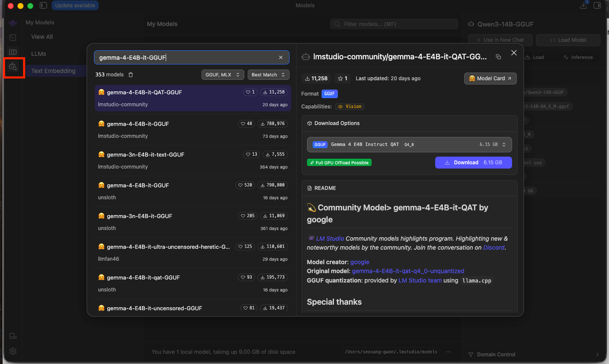Click the download count badge 195,773
The width and height of the screenshot is (609, 364).
[272, 277]
